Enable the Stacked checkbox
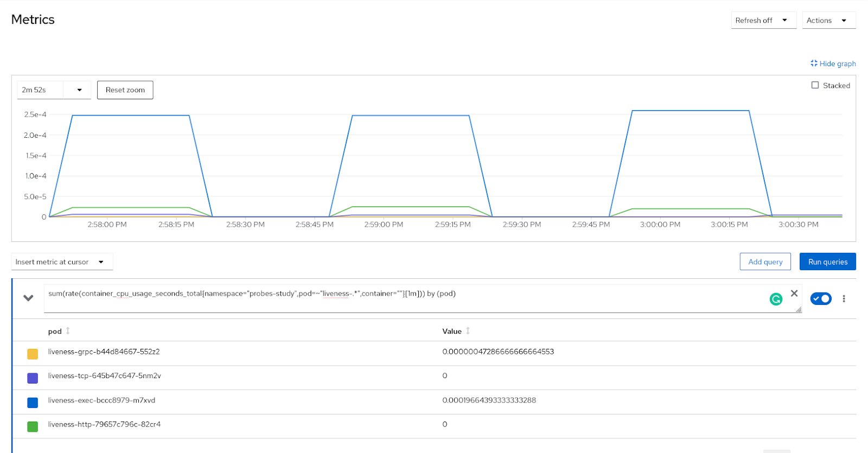 point(815,85)
